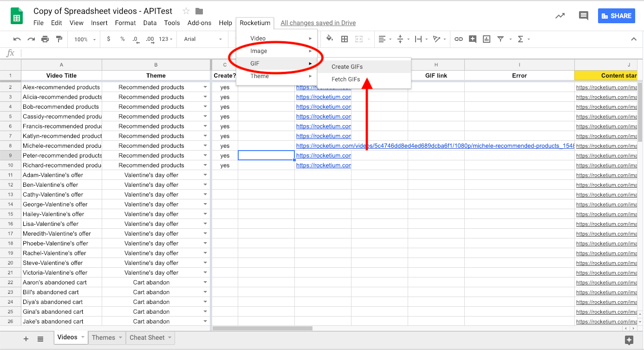
Task: Click the Add sheet plus icon
Action: click(26, 339)
